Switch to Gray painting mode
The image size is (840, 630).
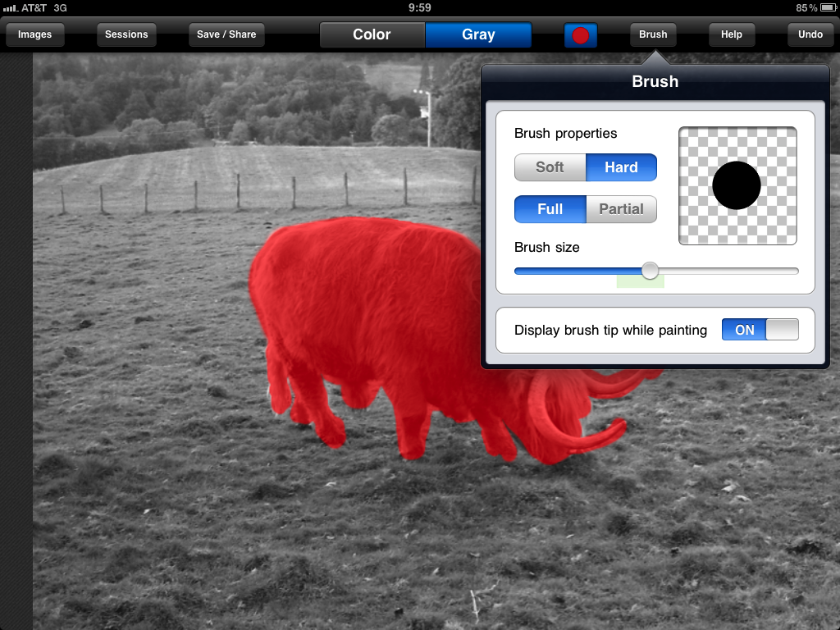click(x=478, y=35)
